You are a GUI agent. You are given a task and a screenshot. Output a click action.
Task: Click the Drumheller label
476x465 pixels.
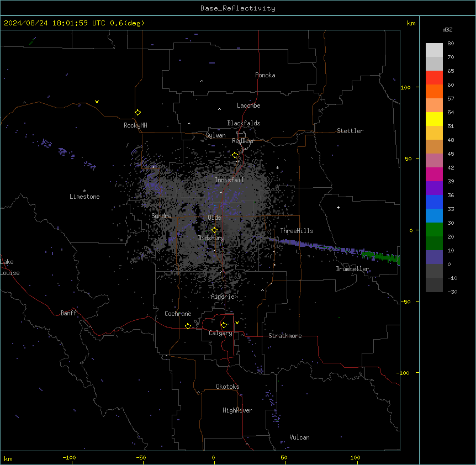click(x=352, y=269)
